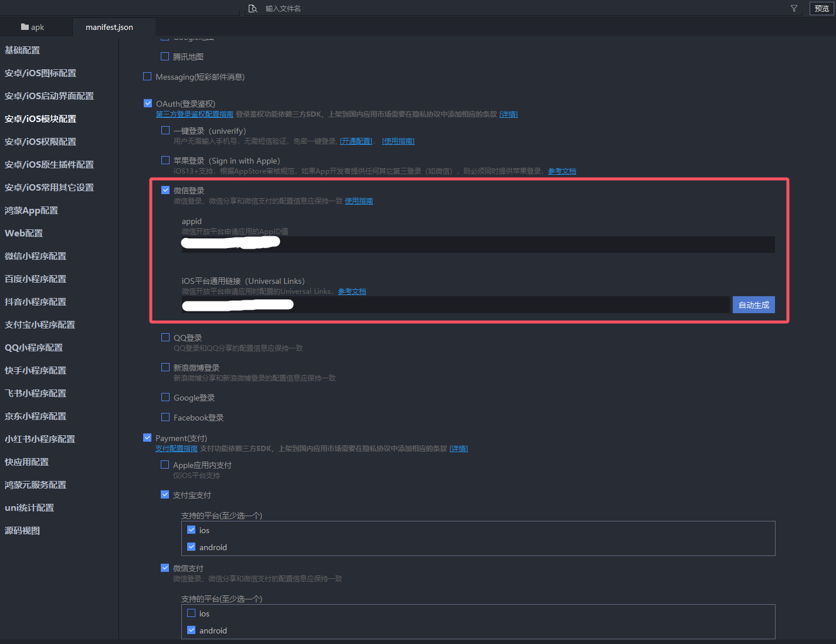Open the apk folder tab

[x=32, y=27]
